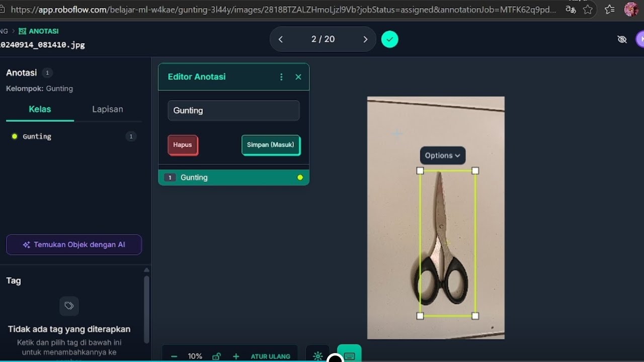Image resolution: width=644 pixels, height=362 pixels.
Task: Open the brightness adjustment sun icon
Action: 317,356
